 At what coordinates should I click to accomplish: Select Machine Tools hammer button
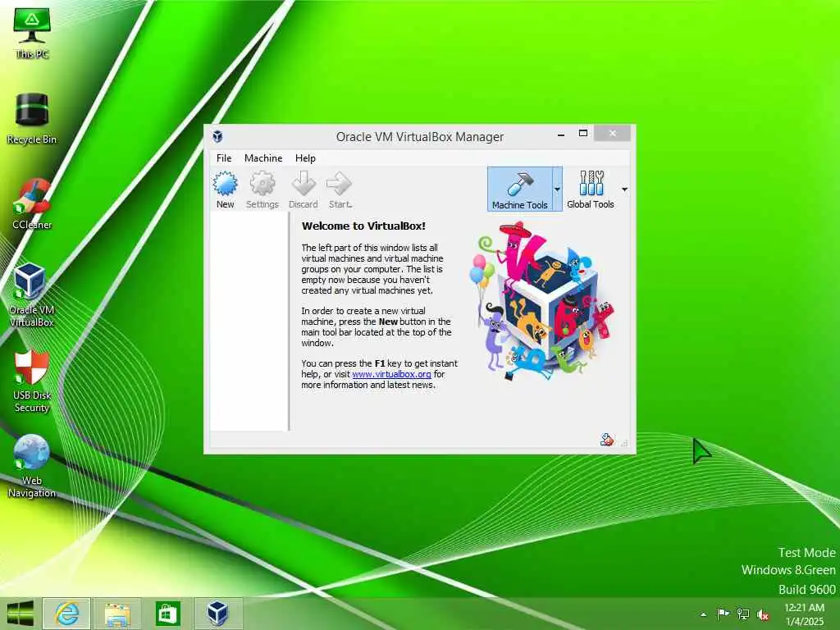(x=519, y=189)
